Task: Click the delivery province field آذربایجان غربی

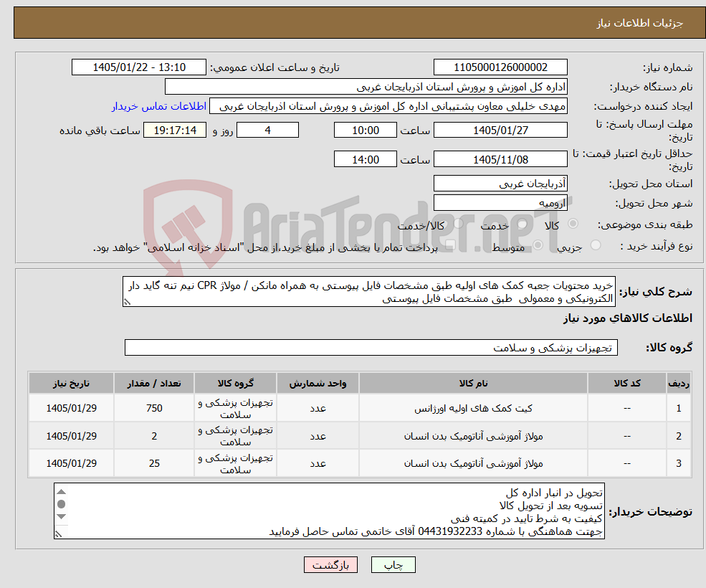Action: click(x=500, y=184)
